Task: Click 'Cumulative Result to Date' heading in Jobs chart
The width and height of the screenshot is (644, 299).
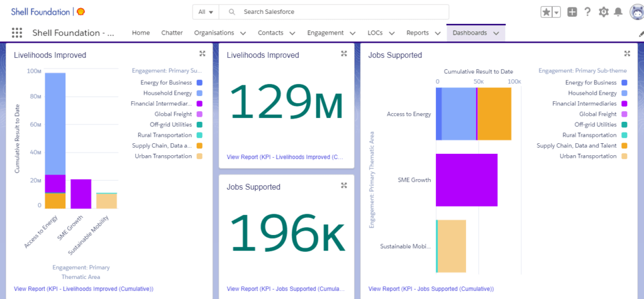Action: pyautogui.click(x=479, y=72)
